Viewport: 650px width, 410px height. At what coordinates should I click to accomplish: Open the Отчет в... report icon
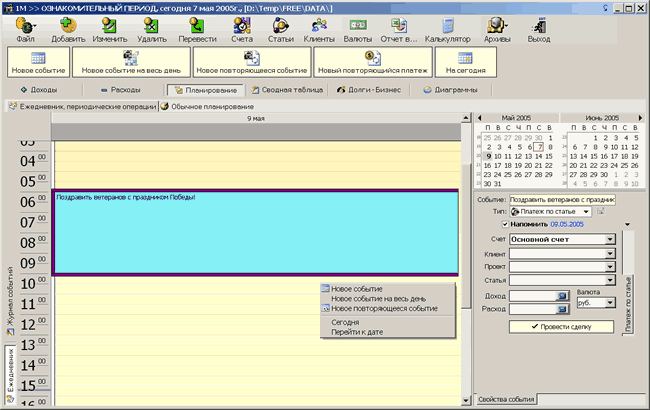pos(399,29)
